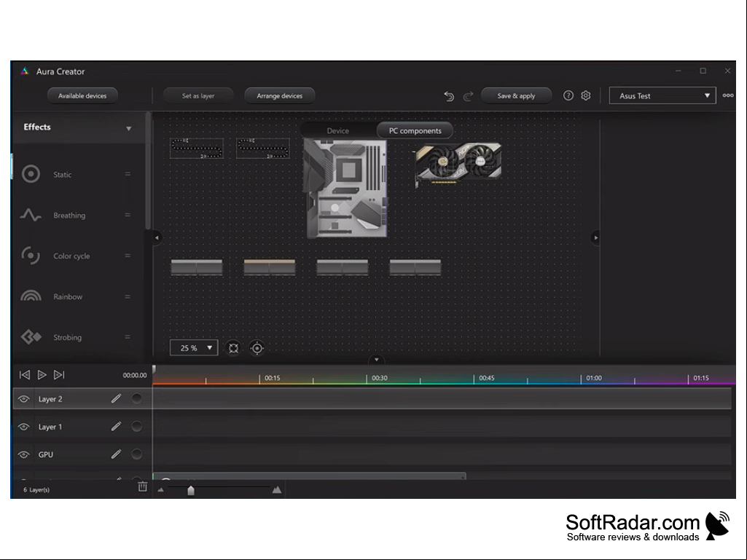Expand the Effects panel dropdown

click(128, 129)
